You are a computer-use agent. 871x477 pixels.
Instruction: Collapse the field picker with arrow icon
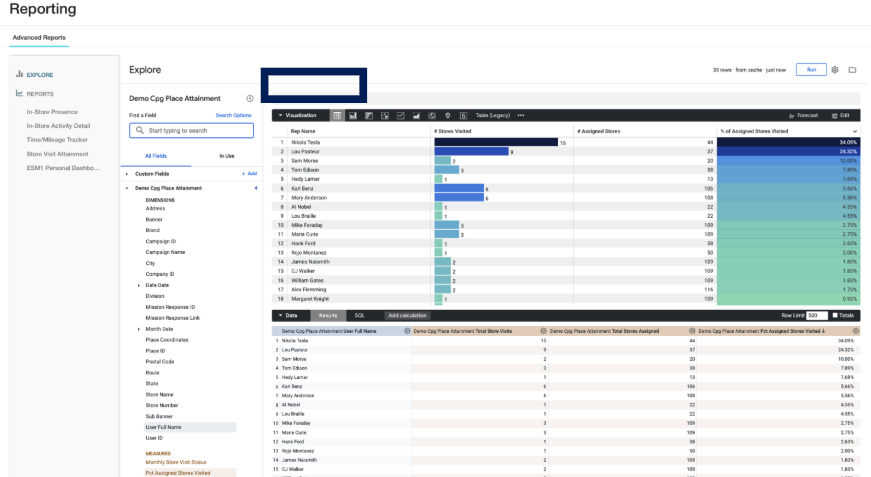[250, 98]
